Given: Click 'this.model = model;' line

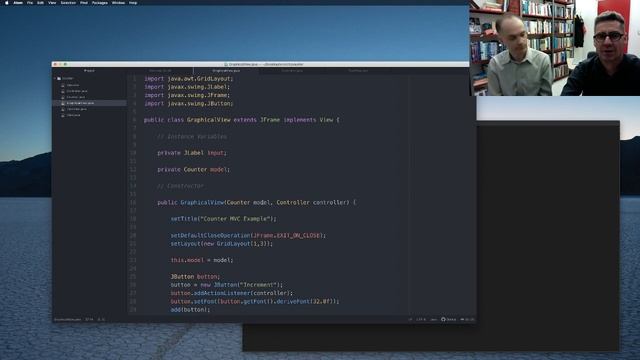Looking at the screenshot, I should pos(202,260).
